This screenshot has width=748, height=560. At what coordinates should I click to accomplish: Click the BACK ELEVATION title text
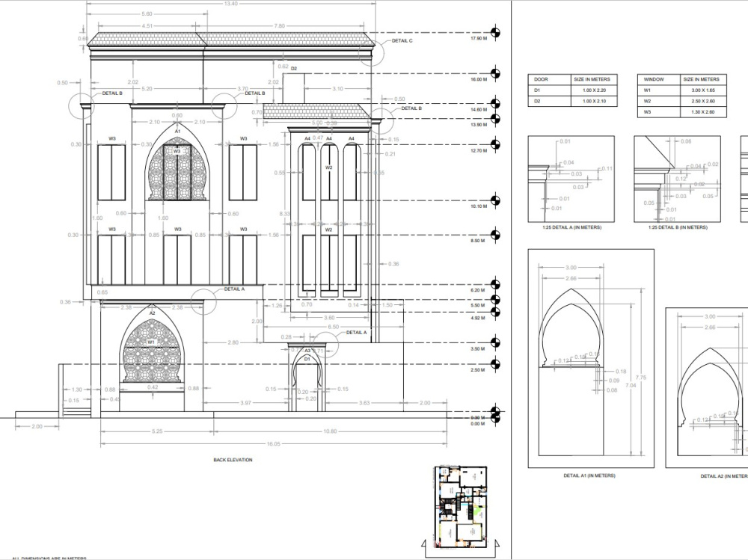coord(233,461)
